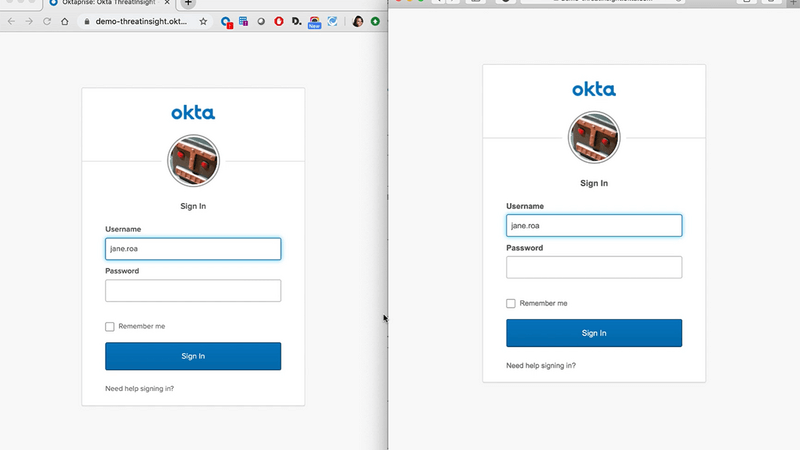Viewport: 800px width, 450px height.
Task: Focus the Password field in Safari window
Action: click(594, 267)
